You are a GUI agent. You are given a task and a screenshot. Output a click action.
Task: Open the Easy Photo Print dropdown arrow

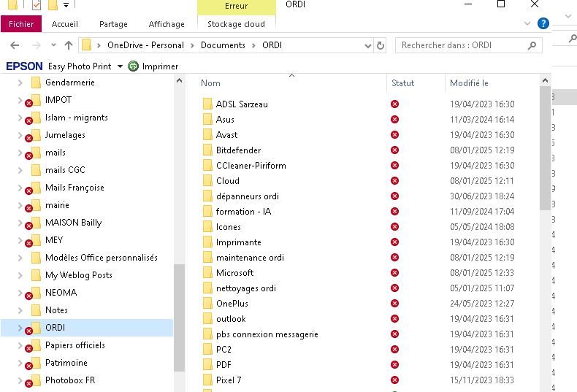tap(120, 66)
